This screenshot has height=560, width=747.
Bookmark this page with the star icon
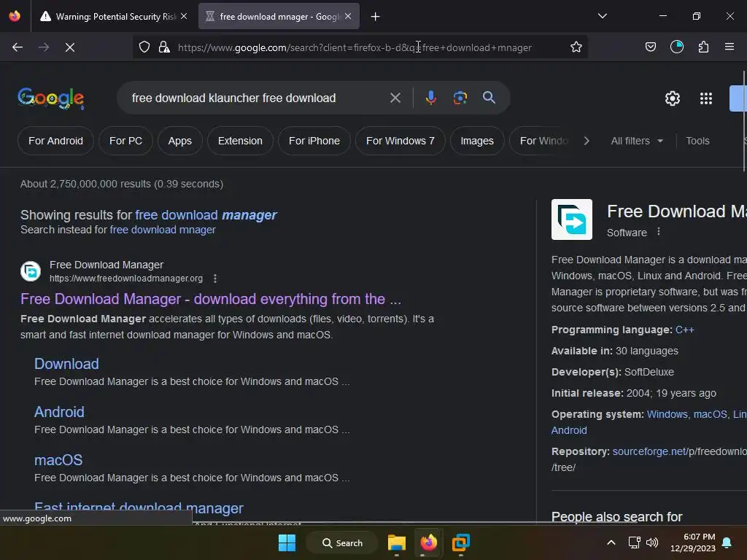point(576,47)
